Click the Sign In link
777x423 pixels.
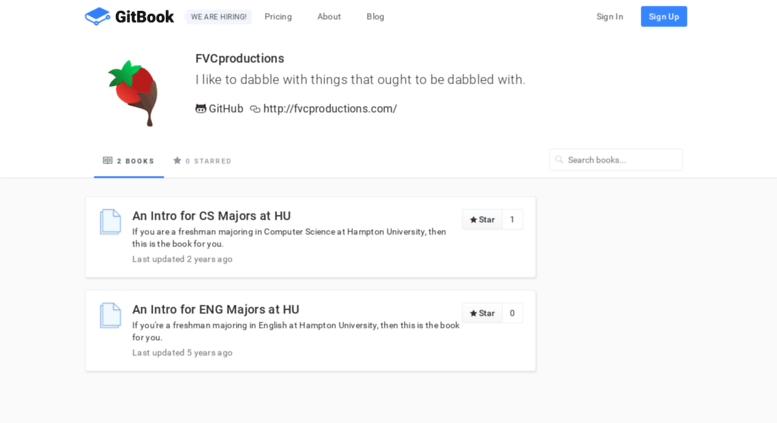point(610,16)
